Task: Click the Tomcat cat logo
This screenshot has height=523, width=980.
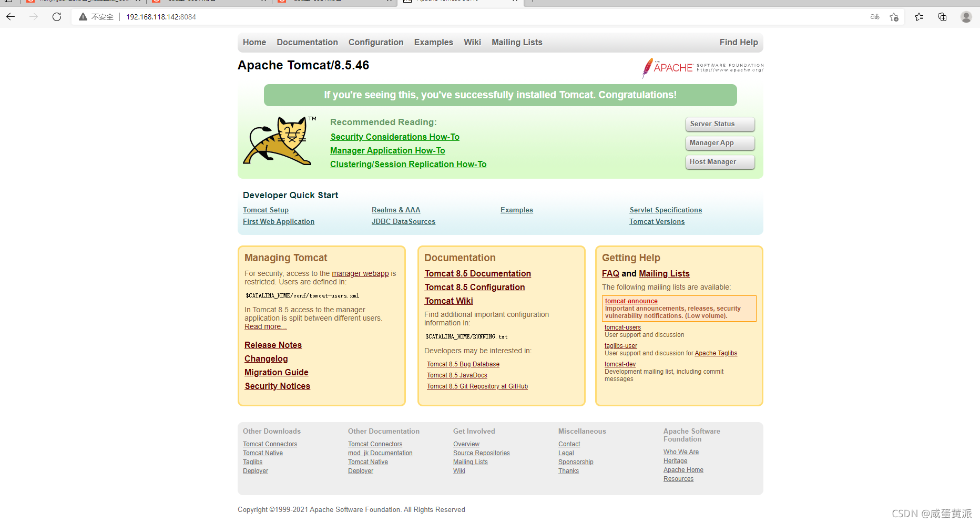Action: coord(279,140)
